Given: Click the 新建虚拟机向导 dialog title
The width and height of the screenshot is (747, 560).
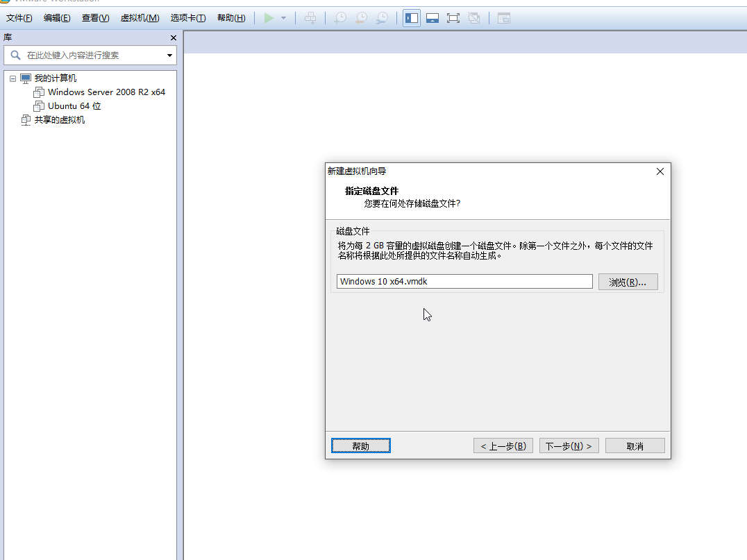Looking at the screenshot, I should [x=357, y=171].
